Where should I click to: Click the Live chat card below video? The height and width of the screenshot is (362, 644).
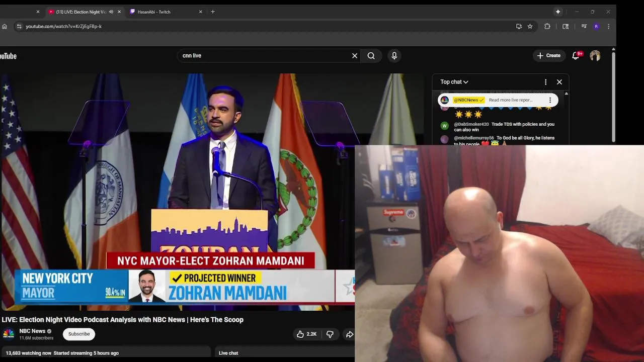tap(285, 353)
